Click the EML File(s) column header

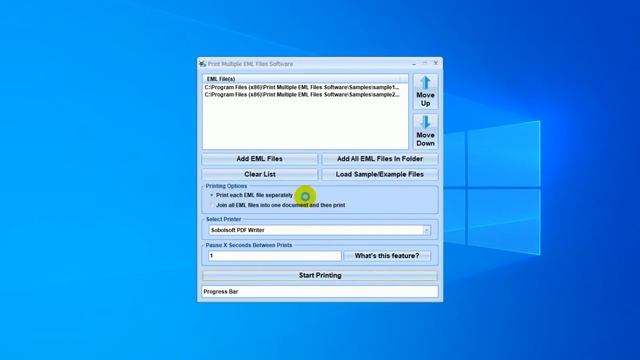coord(302,79)
